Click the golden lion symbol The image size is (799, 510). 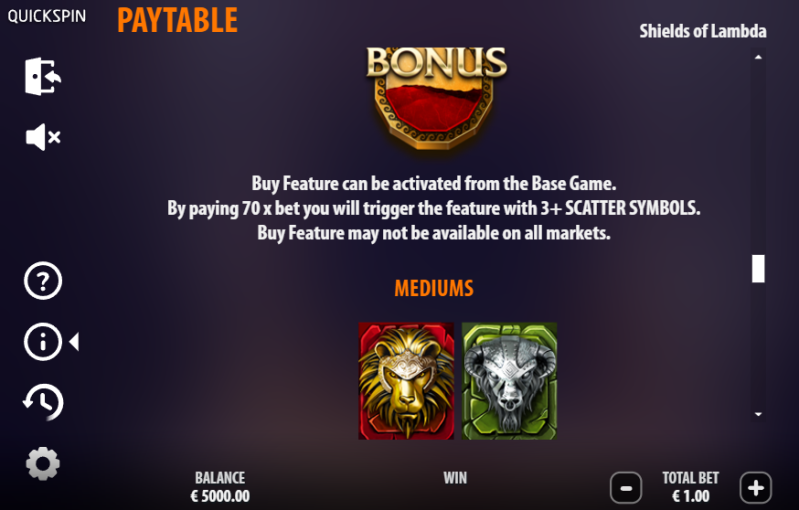click(406, 381)
